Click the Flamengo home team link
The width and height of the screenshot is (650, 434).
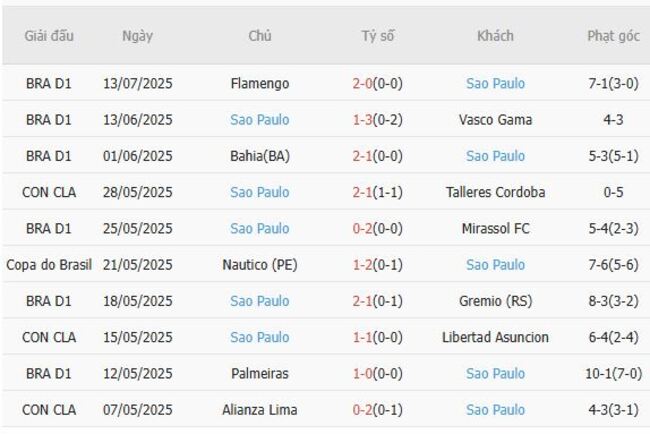pyautogui.click(x=259, y=84)
